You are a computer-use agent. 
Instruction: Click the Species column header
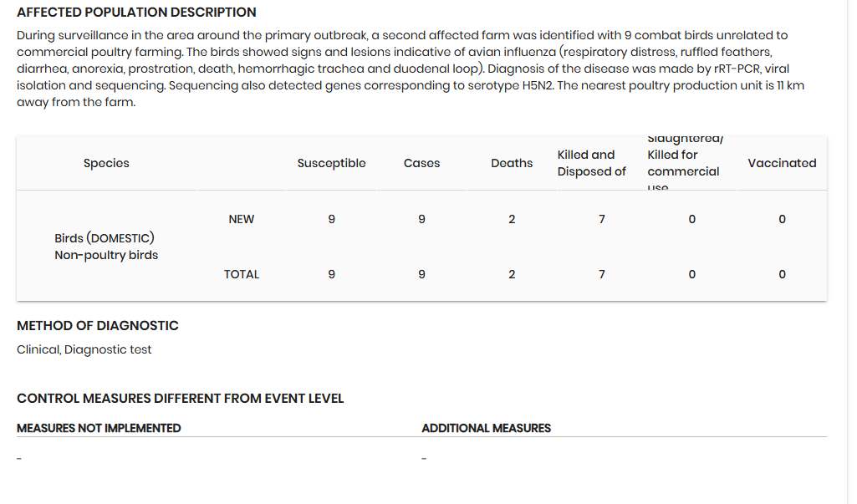[106, 163]
